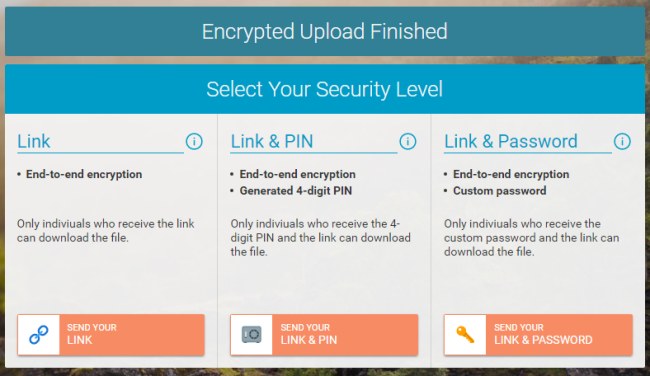Select the Link & PIN heading
This screenshot has width=650, height=376.
tap(272, 141)
